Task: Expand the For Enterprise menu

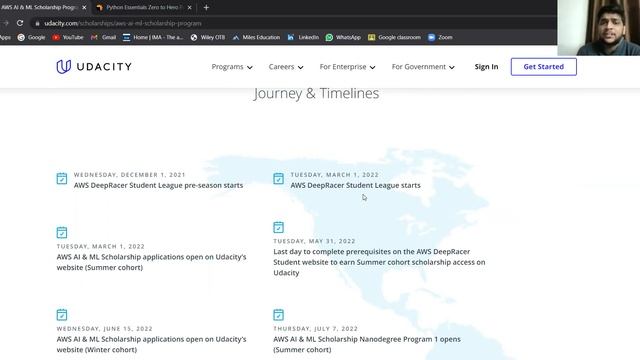Action: tap(347, 67)
